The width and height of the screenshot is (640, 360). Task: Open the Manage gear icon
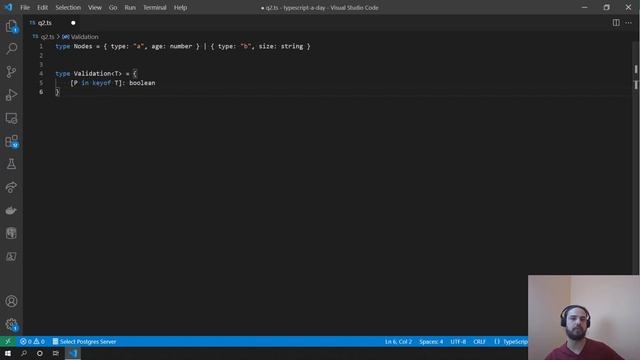tap(11, 324)
